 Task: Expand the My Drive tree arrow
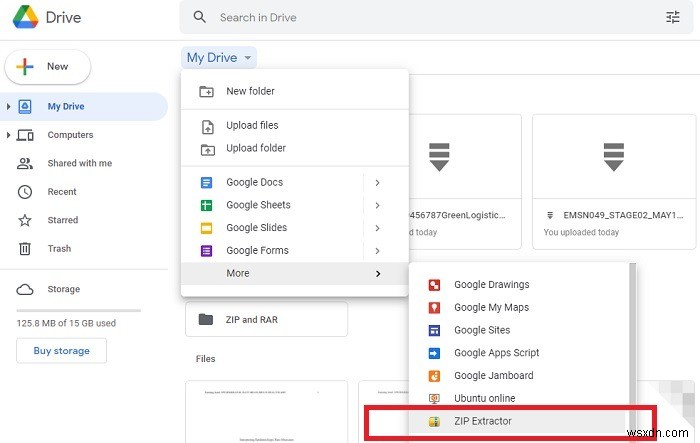(x=8, y=106)
